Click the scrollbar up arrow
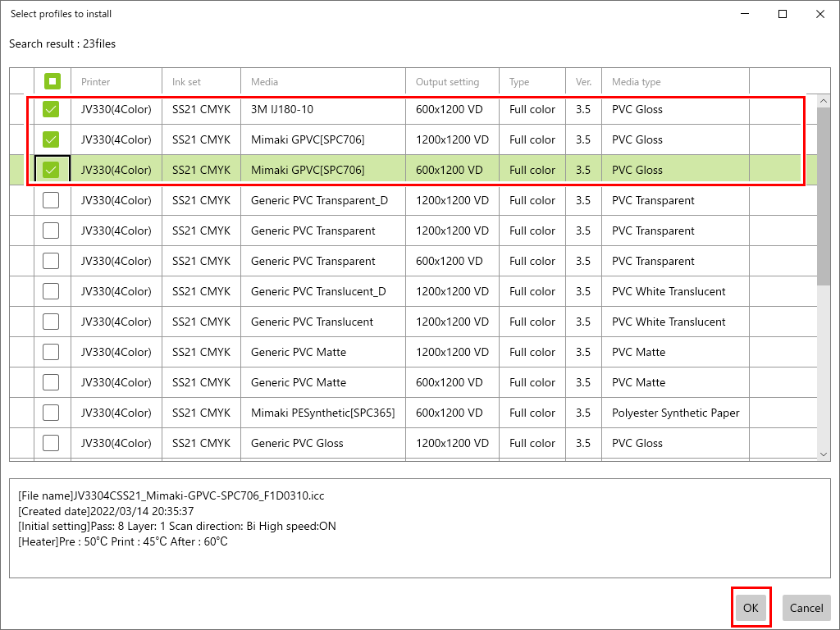The height and width of the screenshot is (630, 840). (x=824, y=100)
